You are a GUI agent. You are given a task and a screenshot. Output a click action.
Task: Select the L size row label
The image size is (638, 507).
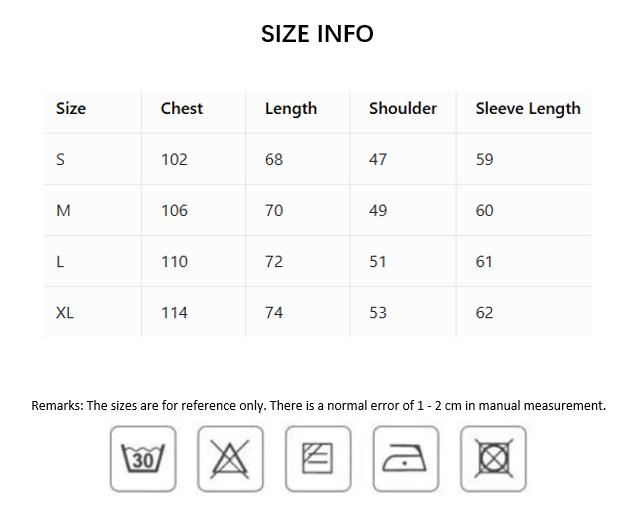pyautogui.click(x=61, y=261)
